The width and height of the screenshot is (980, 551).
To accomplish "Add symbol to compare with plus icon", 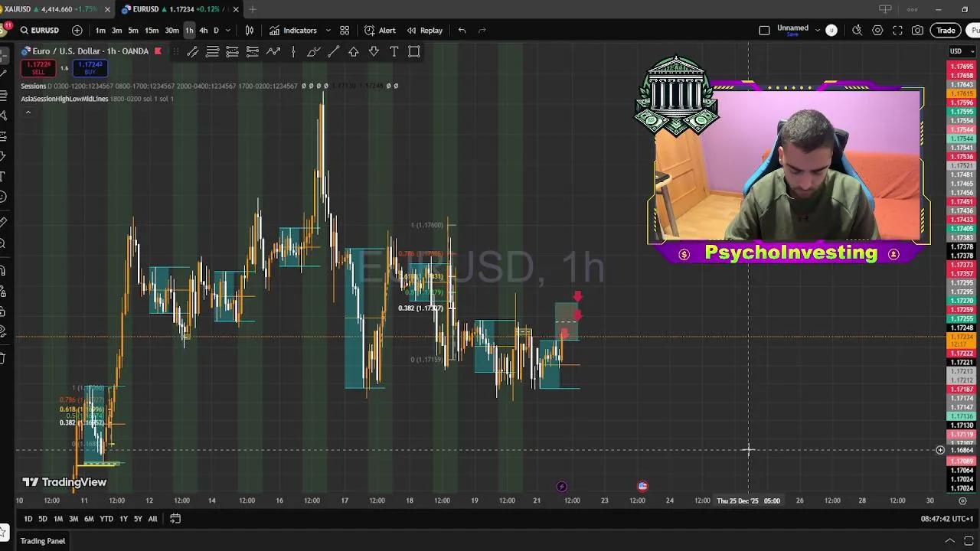I will [x=77, y=31].
